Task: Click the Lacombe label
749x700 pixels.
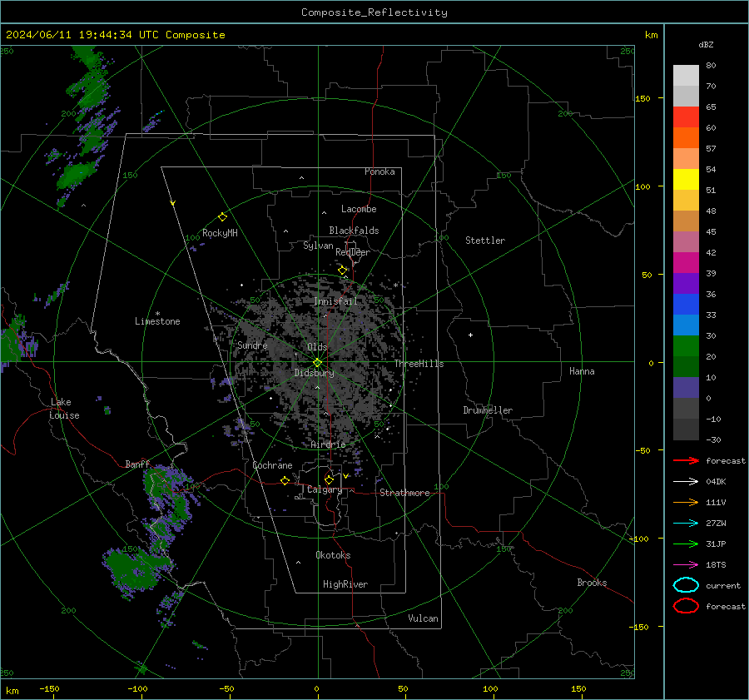Action: tap(359, 209)
